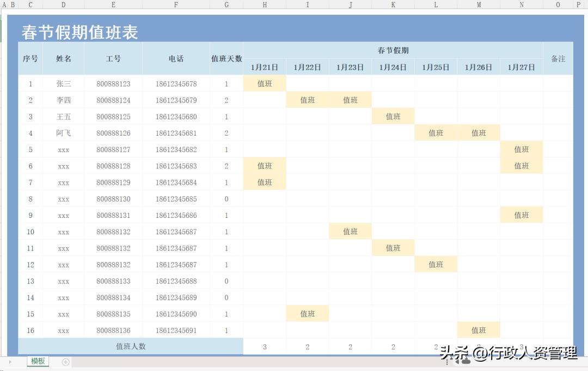Click the 春节假期值班表 title cell
The image size is (588, 371).
[79, 33]
